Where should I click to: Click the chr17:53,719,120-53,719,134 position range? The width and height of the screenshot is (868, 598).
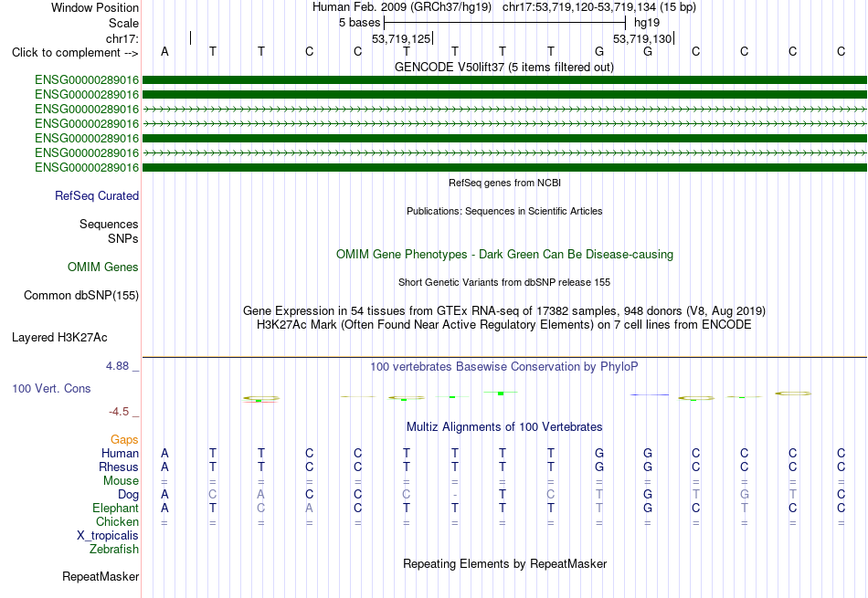coord(579,7)
